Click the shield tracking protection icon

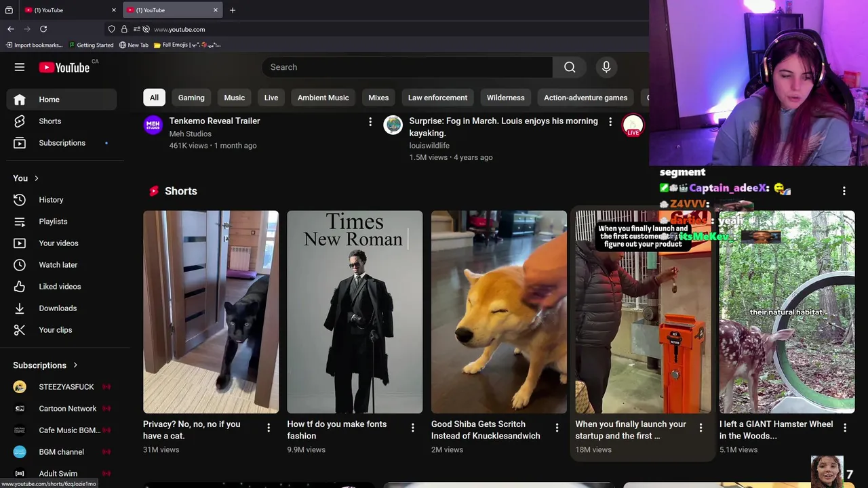(x=111, y=29)
